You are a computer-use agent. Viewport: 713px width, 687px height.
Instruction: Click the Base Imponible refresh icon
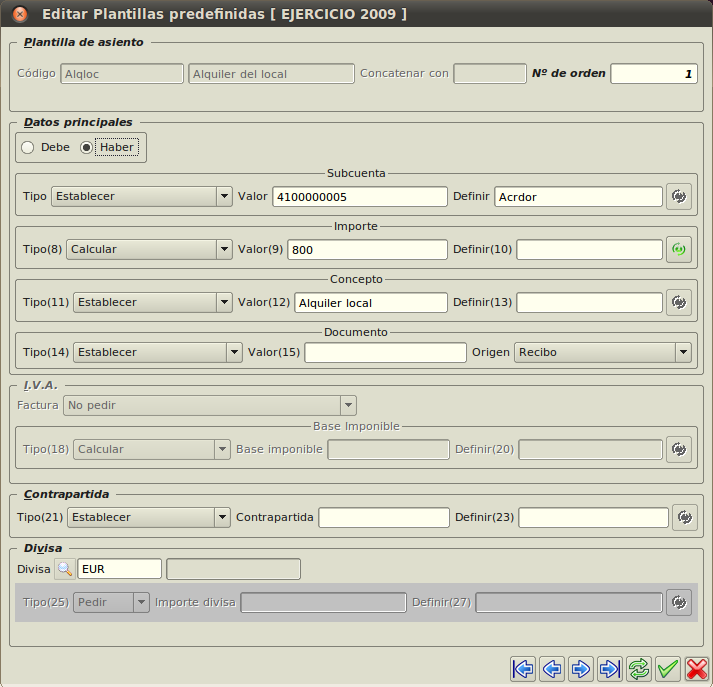coord(678,449)
